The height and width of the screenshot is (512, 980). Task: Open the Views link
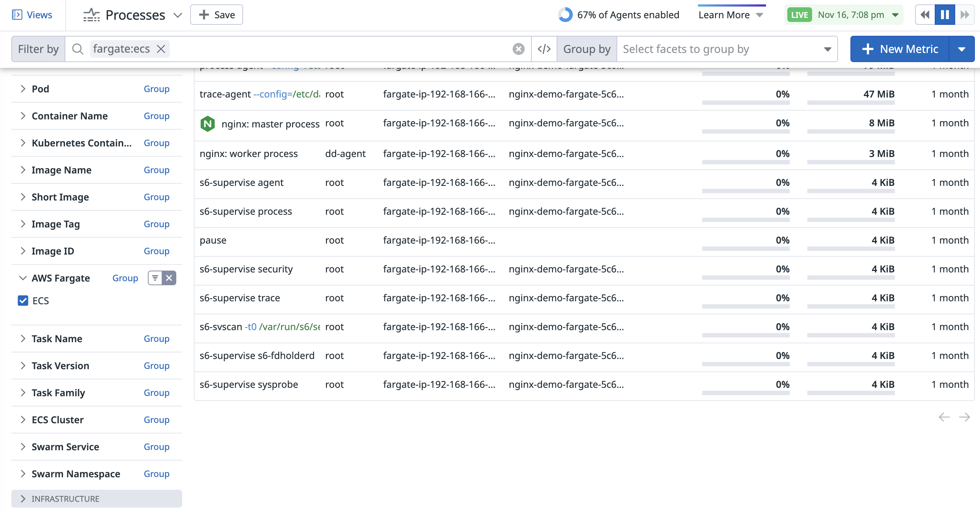tap(39, 15)
